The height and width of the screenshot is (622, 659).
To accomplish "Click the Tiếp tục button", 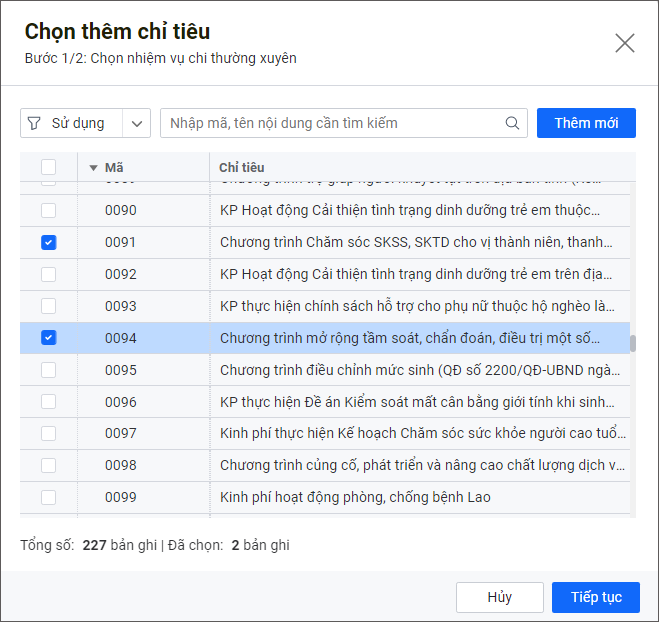I will pyautogui.click(x=596, y=597).
